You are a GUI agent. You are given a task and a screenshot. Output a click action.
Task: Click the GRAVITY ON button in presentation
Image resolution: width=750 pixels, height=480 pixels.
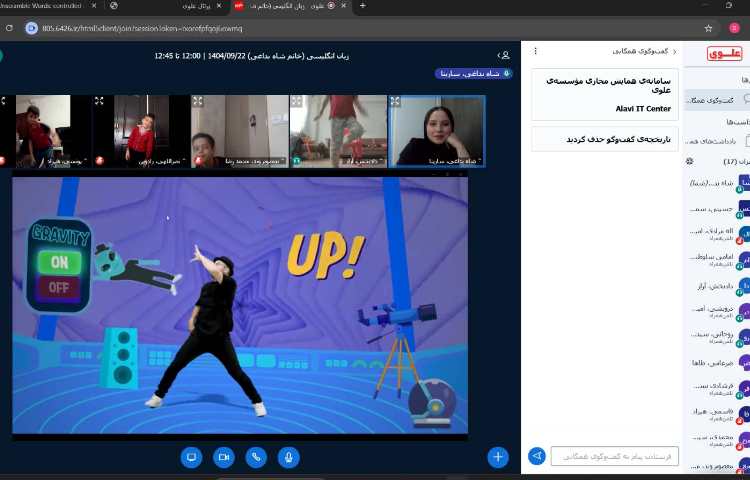(x=59, y=262)
